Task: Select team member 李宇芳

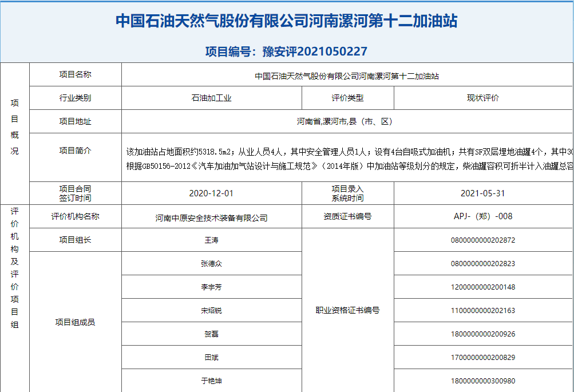Action: click(x=211, y=287)
